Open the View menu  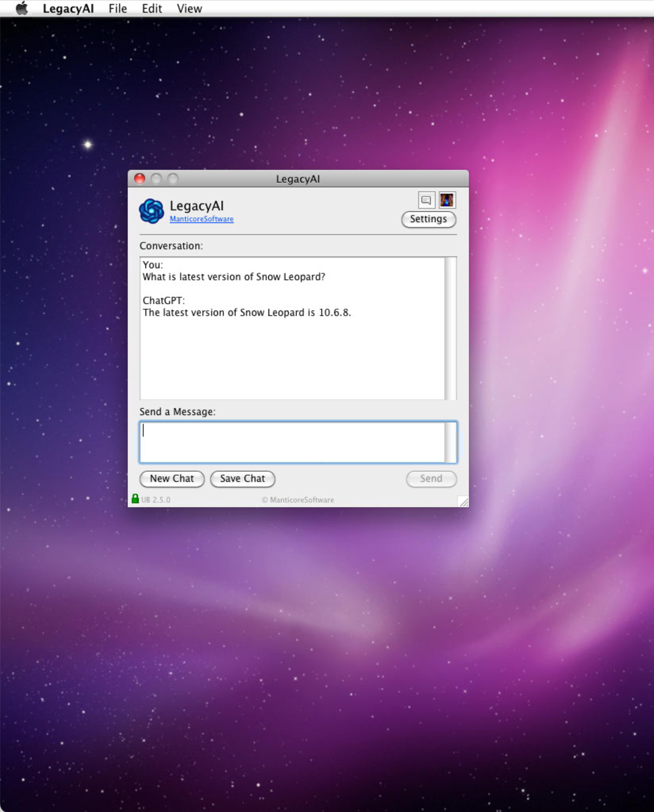tap(189, 9)
